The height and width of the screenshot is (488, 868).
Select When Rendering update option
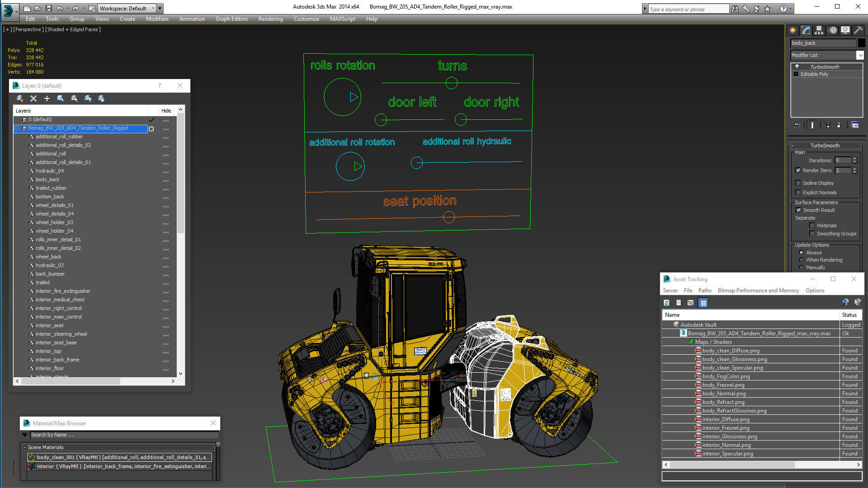click(x=801, y=260)
